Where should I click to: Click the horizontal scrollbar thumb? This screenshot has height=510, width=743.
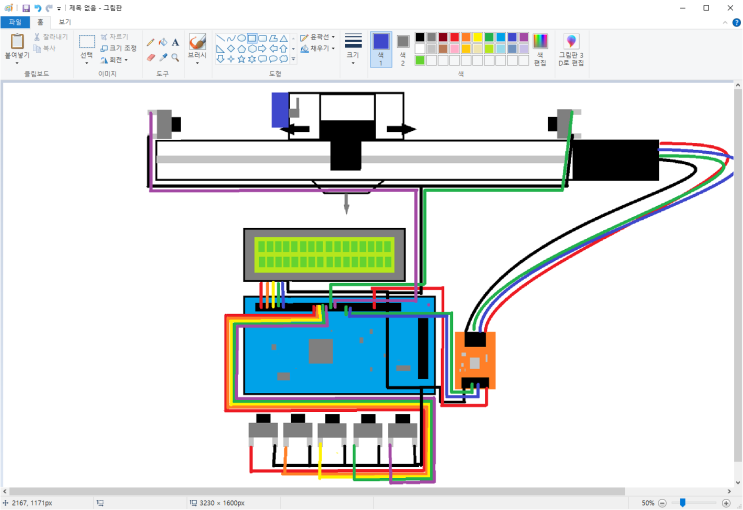(317, 492)
